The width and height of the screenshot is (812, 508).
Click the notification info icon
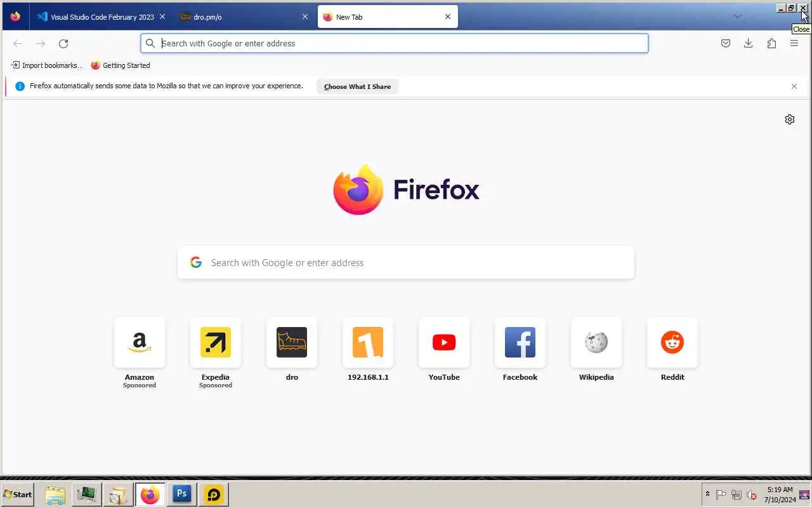click(x=20, y=86)
